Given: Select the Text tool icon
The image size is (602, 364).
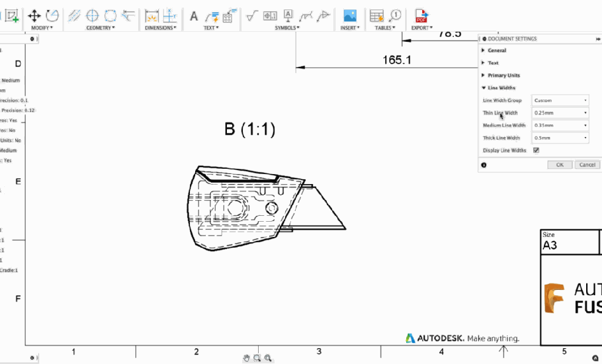Looking at the screenshot, I should tap(193, 16).
